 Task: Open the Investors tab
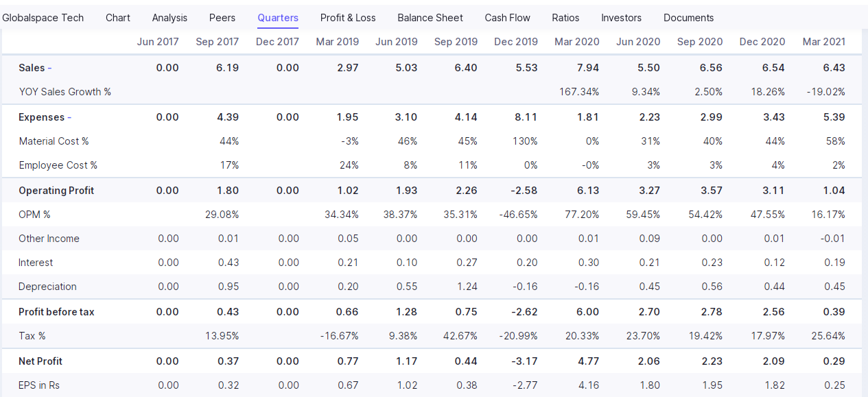(x=621, y=18)
